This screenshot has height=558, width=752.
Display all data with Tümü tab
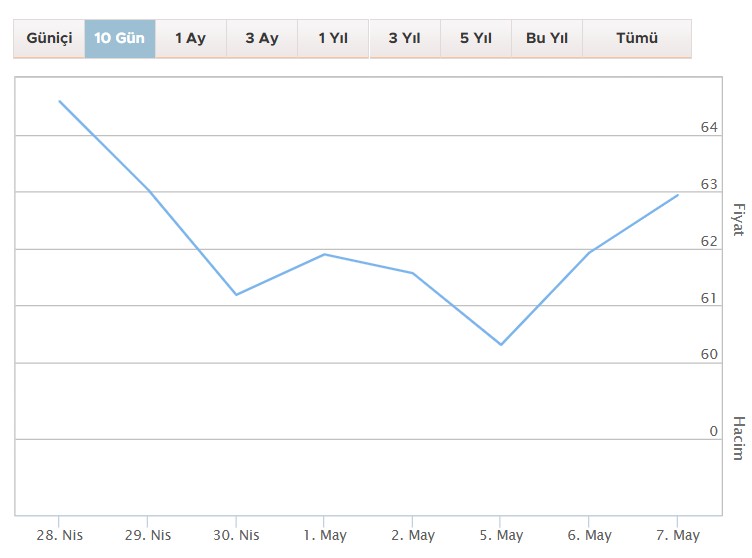pos(636,39)
